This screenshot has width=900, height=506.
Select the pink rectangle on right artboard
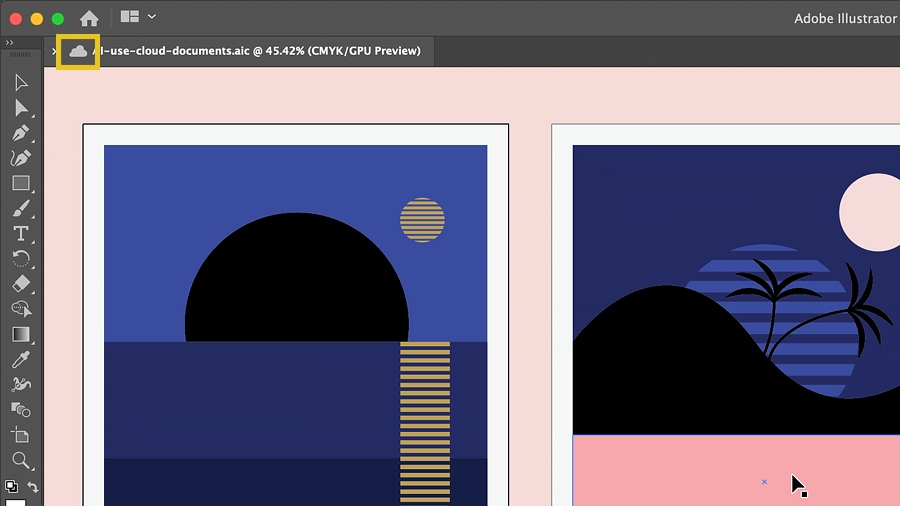[x=736, y=470]
